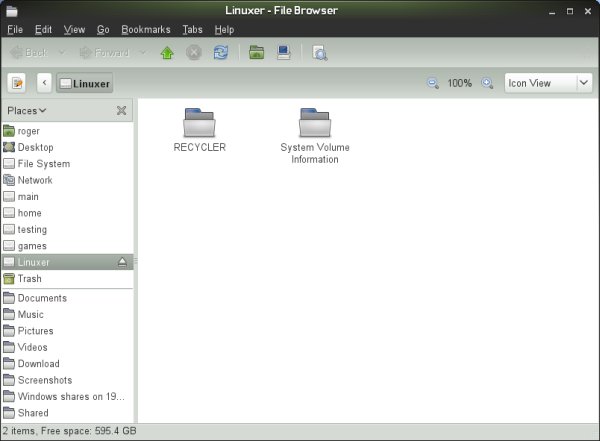Image resolution: width=600 pixels, height=441 pixels.
Task: Open File System in sidebar
Action: click(x=67, y=164)
